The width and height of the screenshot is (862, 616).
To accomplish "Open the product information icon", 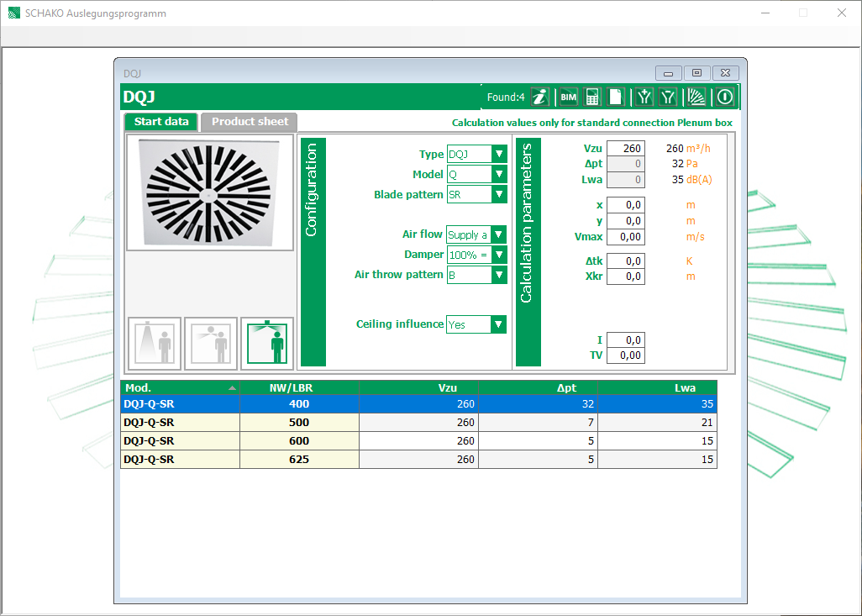I will pyautogui.click(x=540, y=97).
